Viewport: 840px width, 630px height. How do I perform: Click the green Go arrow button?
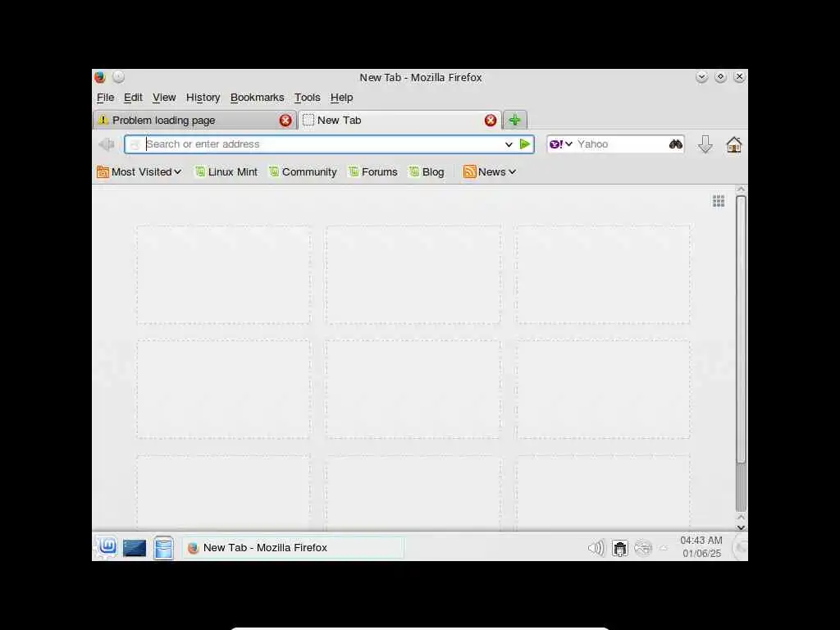(525, 144)
